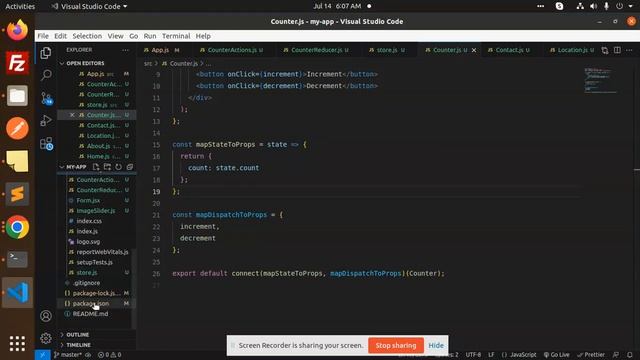Click the Open Changes icon in editor toolbar
Viewport: 640px width, 360px height.
(x=605, y=50)
